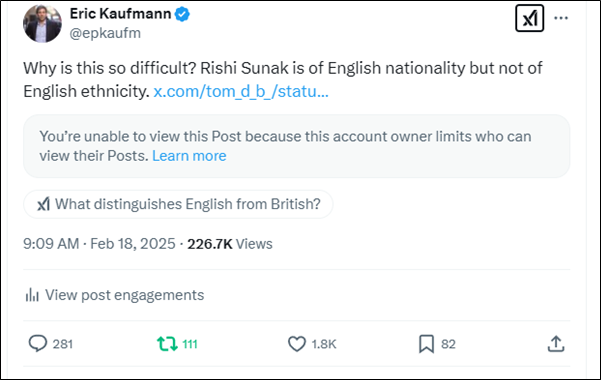Toggle the green repost arrows icon
This screenshot has height=380, width=601.
tap(167, 344)
